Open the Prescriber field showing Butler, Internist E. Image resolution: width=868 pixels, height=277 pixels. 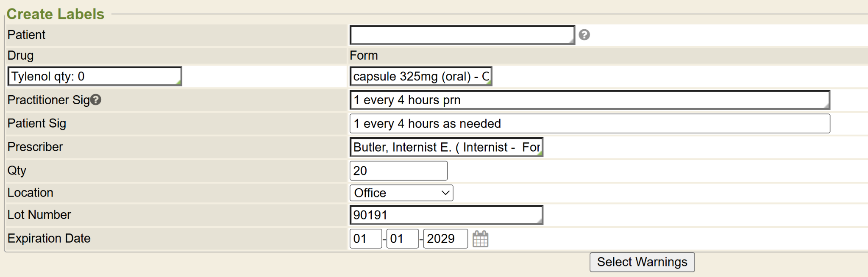coord(446,147)
